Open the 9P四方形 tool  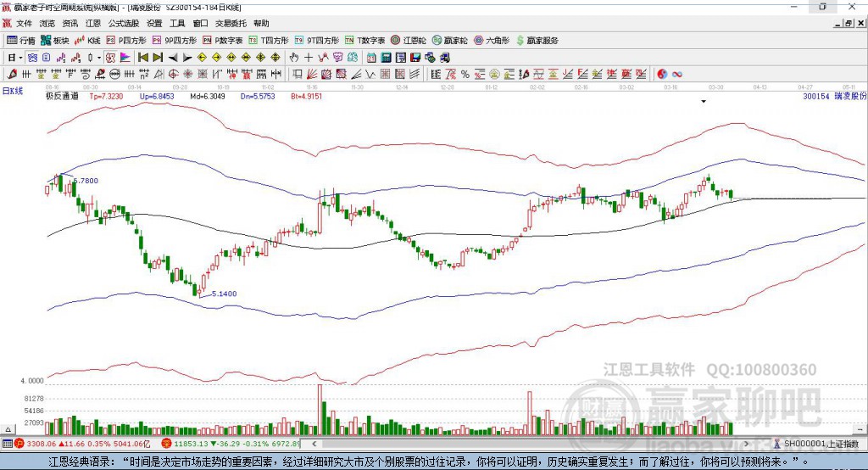pos(175,41)
